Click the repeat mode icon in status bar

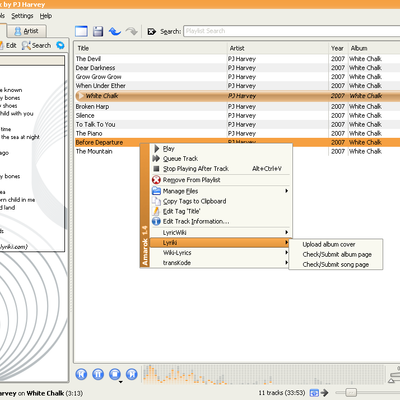[x=314, y=393]
